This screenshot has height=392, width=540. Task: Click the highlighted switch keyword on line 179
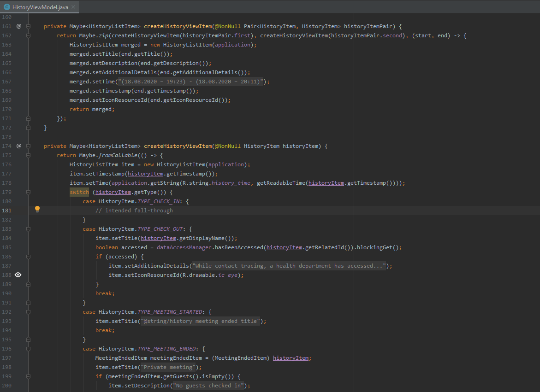pyautogui.click(x=79, y=192)
